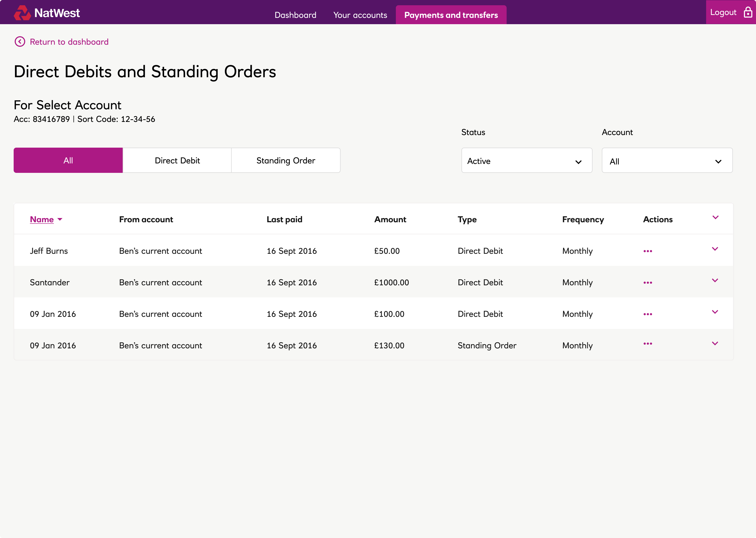Click the From account column header
The image size is (756, 538).
click(146, 219)
